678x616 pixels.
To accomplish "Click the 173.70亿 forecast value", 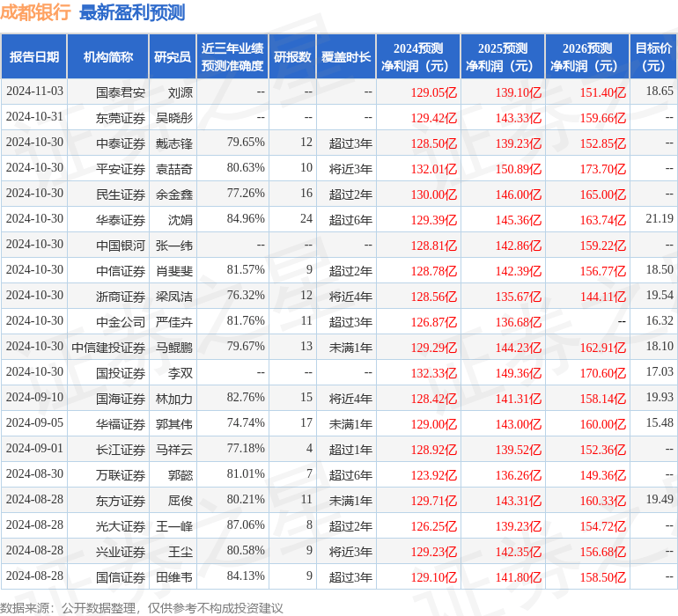I will (603, 169).
